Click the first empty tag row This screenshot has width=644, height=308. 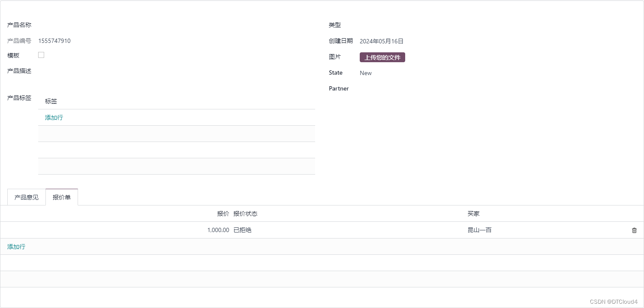coord(177,133)
